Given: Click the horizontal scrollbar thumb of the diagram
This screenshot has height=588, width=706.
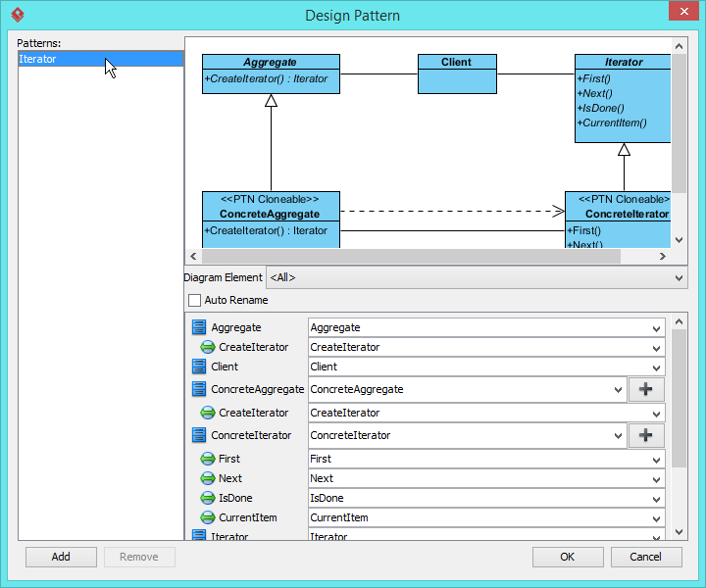Looking at the screenshot, I should 411,257.
